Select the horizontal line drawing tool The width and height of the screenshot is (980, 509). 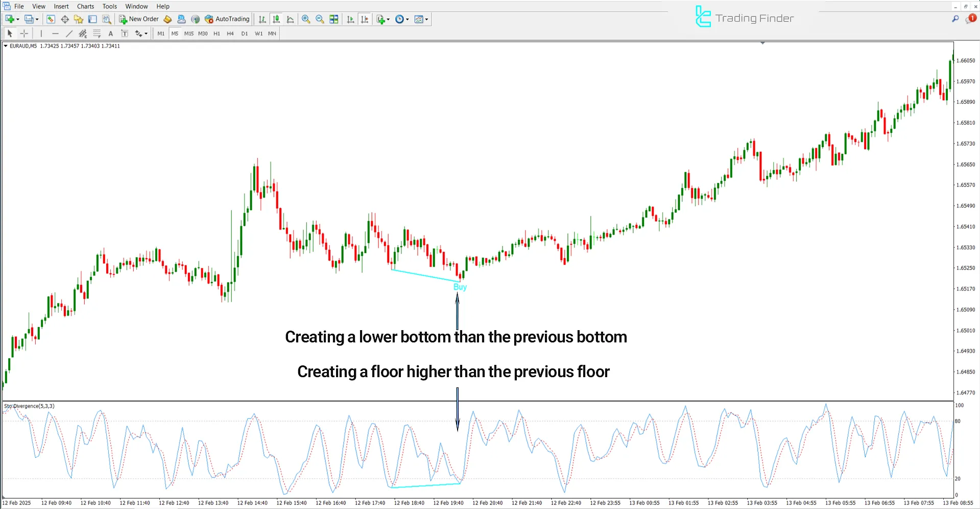pos(55,34)
